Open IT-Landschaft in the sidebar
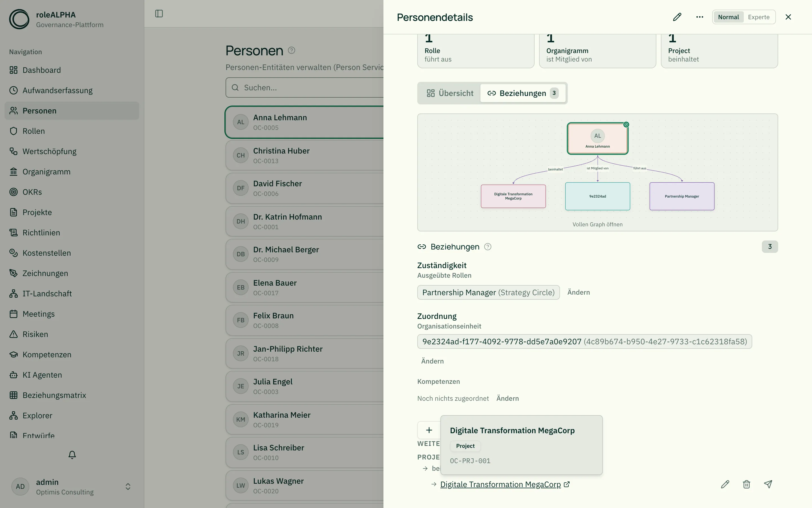The width and height of the screenshot is (812, 508). pyautogui.click(x=72, y=294)
